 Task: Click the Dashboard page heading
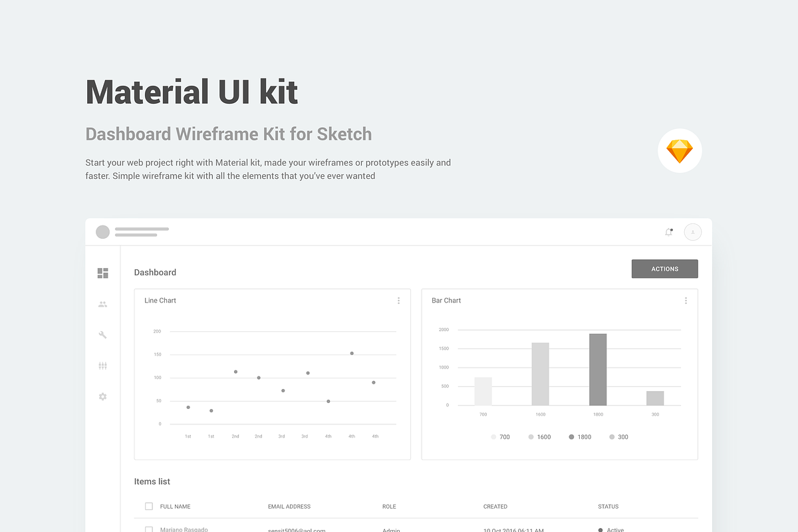[155, 272]
